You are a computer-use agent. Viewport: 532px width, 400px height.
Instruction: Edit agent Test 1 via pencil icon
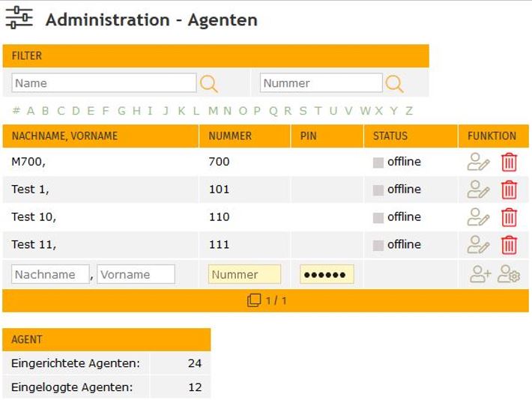coord(478,190)
